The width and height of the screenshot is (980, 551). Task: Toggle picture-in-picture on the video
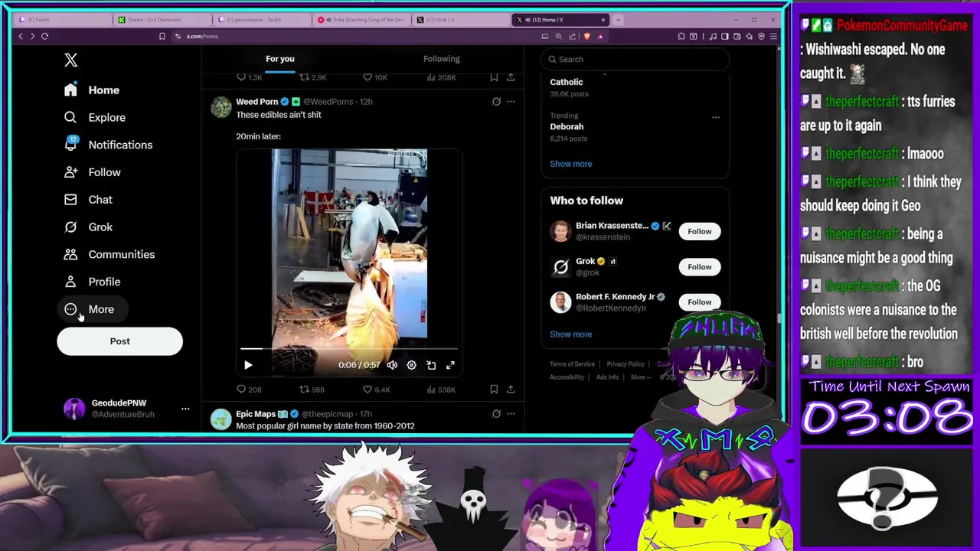point(431,365)
